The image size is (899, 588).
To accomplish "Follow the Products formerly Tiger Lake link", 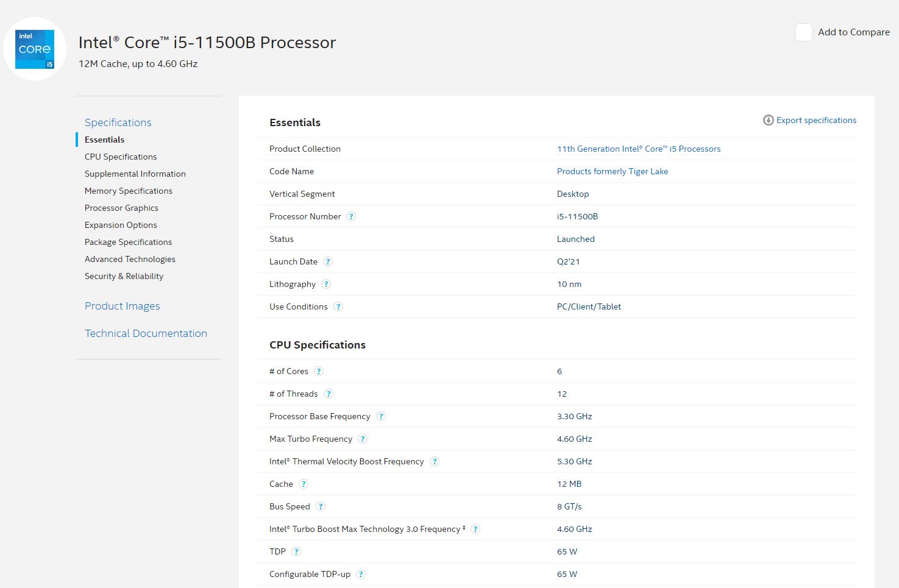I will [x=612, y=171].
